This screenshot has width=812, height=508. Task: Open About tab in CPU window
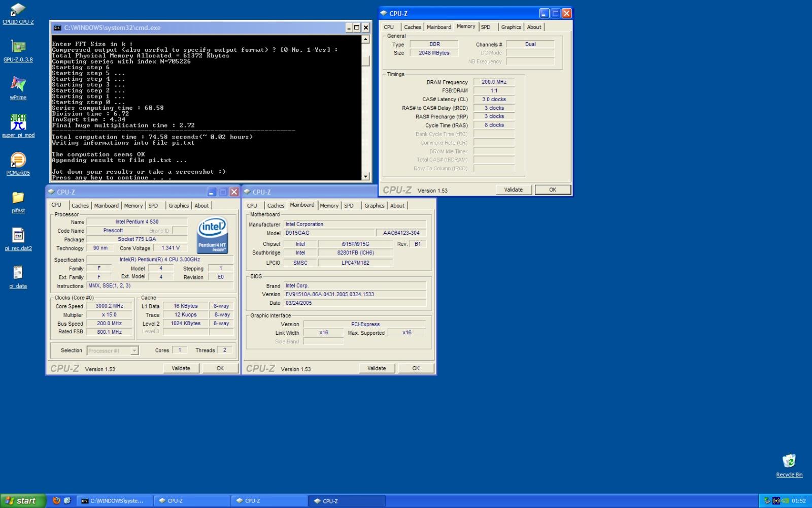[201, 206]
